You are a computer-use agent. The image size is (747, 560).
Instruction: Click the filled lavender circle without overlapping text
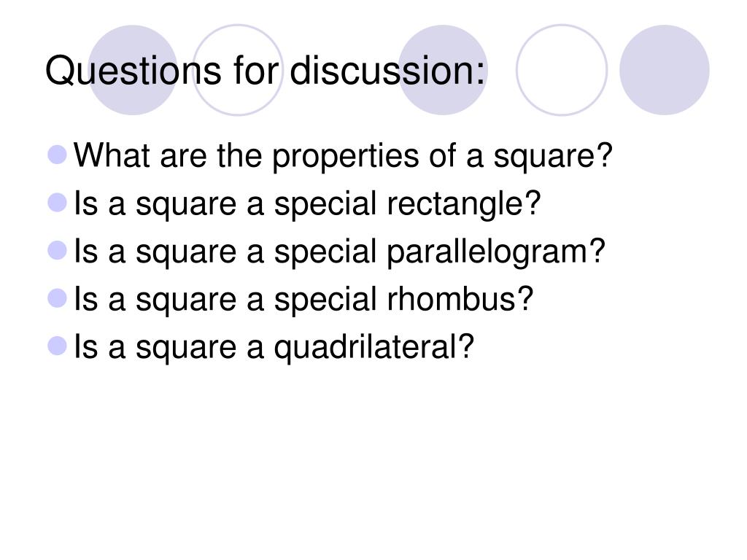tap(665, 70)
